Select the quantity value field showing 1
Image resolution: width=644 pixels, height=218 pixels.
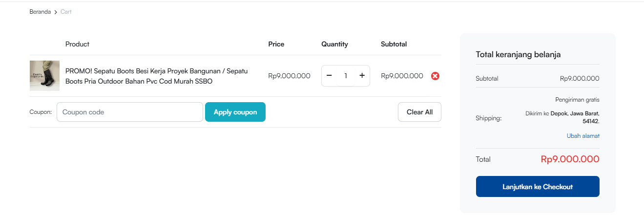coord(346,76)
